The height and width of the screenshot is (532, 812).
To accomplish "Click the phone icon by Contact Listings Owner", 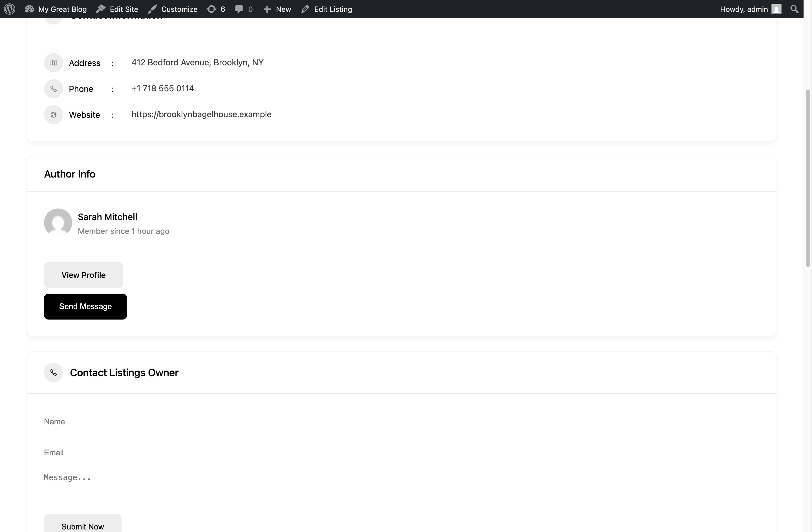I will tap(54, 373).
